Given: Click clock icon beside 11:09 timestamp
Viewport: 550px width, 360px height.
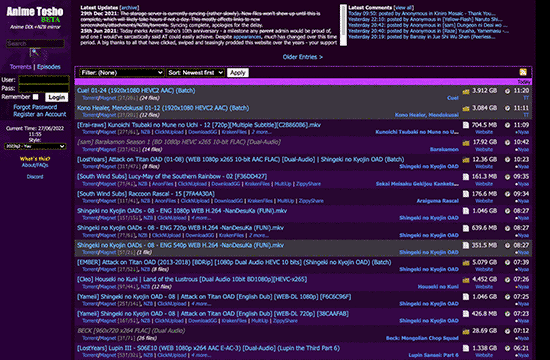Looking at the screenshot, I should 507,125.
